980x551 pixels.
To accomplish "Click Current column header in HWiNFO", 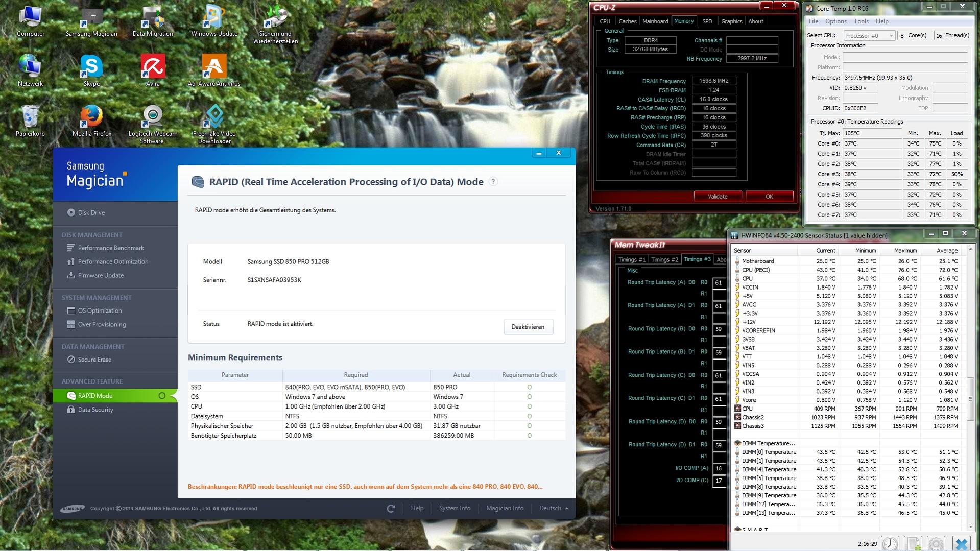I will [818, 250].
